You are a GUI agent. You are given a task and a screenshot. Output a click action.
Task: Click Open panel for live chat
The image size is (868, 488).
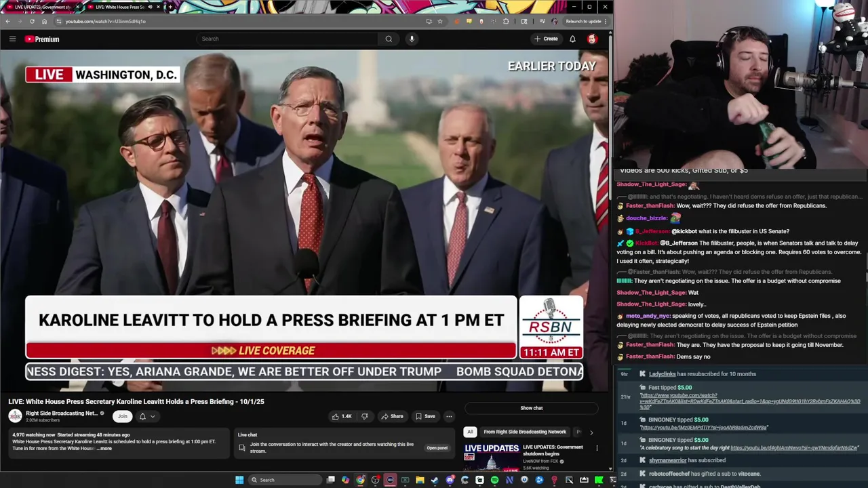tap(437, 448)
